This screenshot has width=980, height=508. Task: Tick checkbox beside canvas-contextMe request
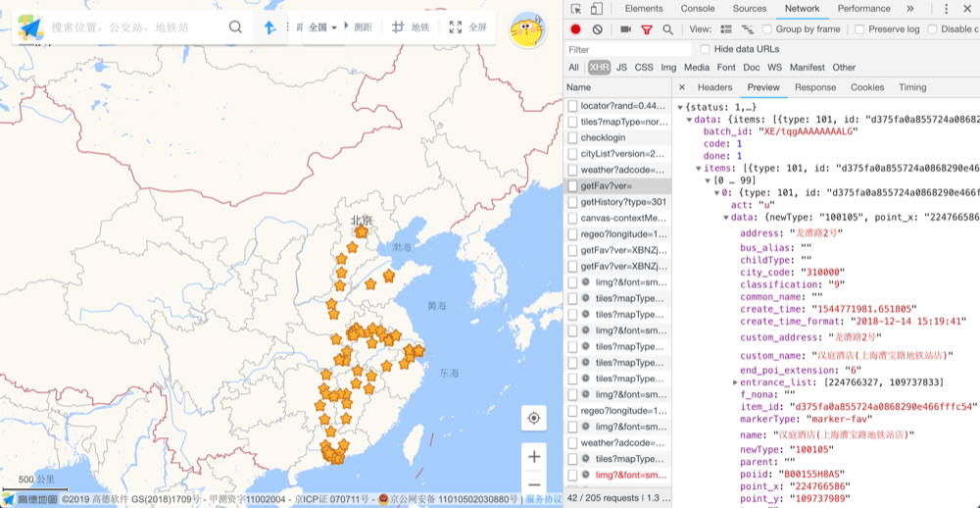tap(572, 219)
